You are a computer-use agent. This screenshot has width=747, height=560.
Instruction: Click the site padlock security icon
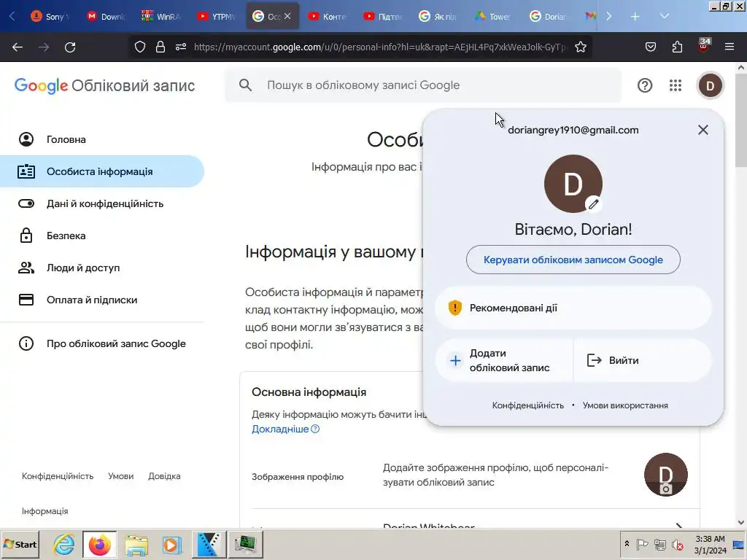point(160,47)
